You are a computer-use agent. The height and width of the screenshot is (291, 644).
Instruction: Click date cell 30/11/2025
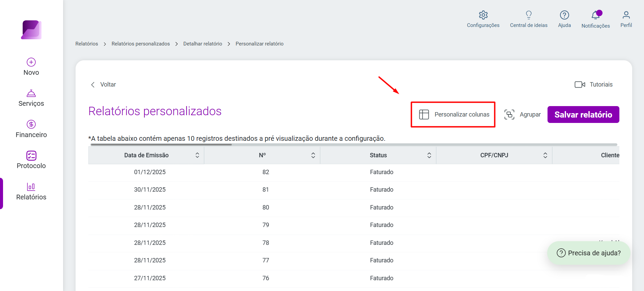tap(150, 190)
